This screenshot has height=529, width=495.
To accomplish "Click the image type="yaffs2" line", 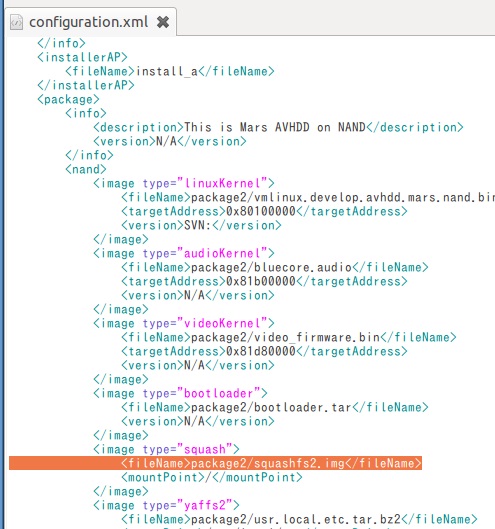I will point(166,505).
